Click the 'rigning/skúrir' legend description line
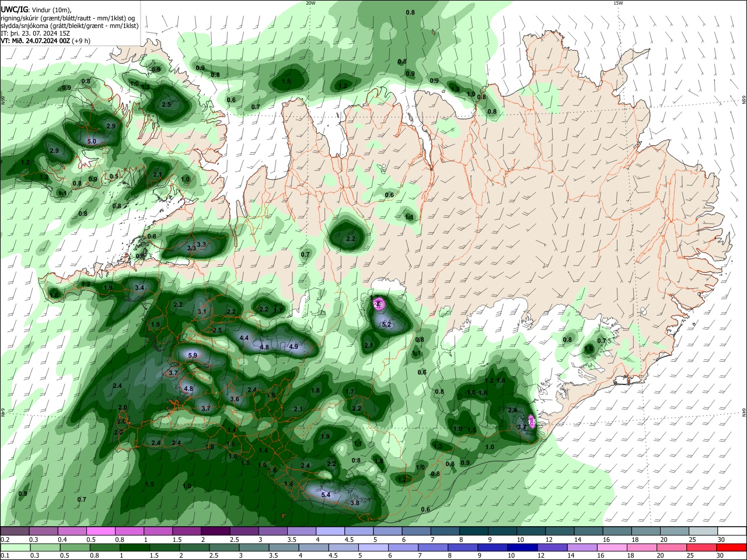The height and width of the screenshot is (560, 747). pos(68,18)
